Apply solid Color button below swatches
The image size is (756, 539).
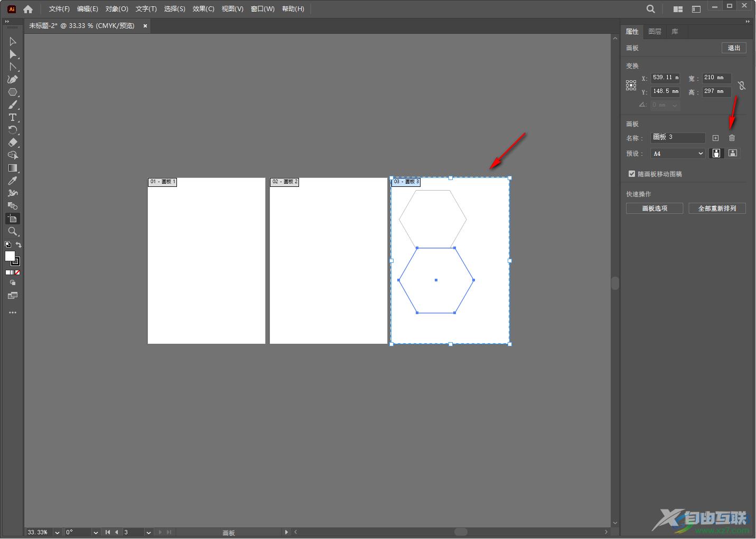(x=8, y=272)
